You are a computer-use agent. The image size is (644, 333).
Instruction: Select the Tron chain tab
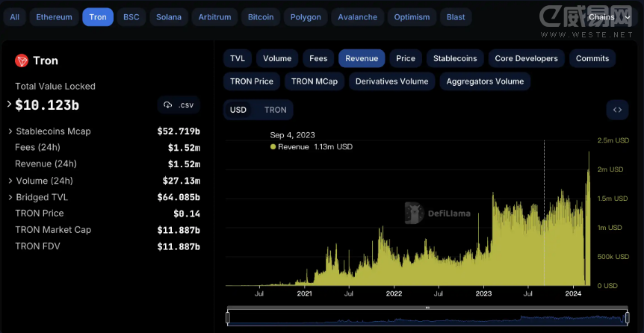[x=98, y=17]
